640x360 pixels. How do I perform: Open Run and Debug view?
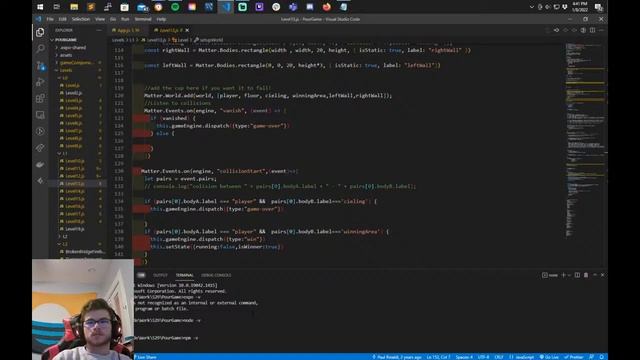[x=40, y=82]
